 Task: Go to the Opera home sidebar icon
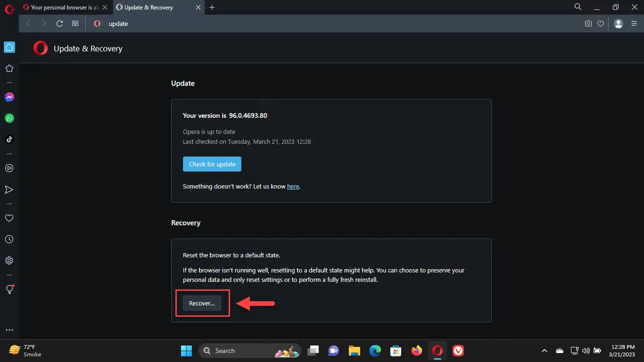(x=9, y=47)
